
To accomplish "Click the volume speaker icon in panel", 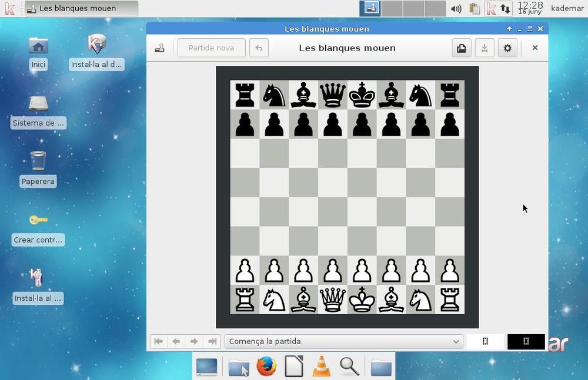I will [x=456, y=9].
